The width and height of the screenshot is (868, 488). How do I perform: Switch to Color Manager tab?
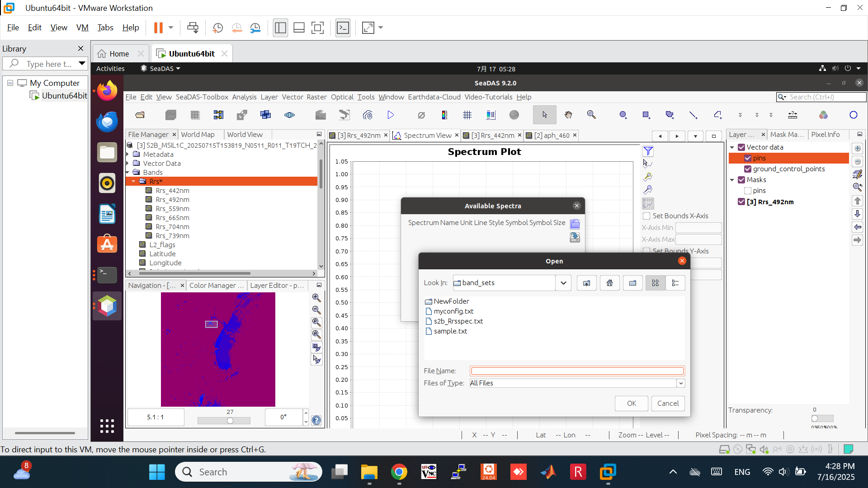(216, 286)
